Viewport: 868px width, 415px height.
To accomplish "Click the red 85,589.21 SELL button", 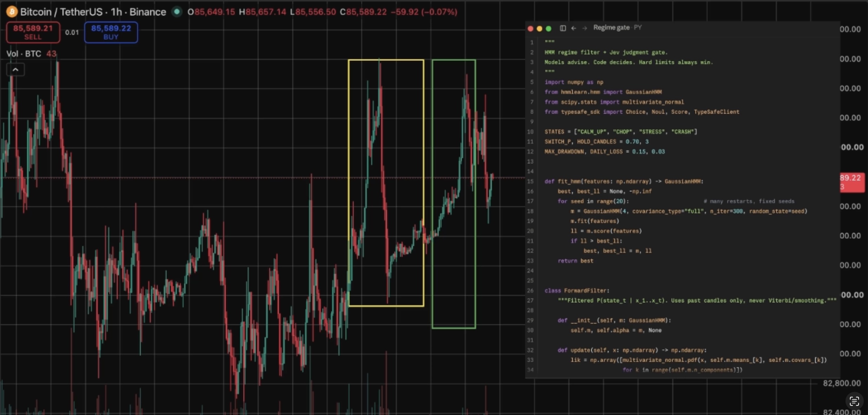I will coord(33,32).
